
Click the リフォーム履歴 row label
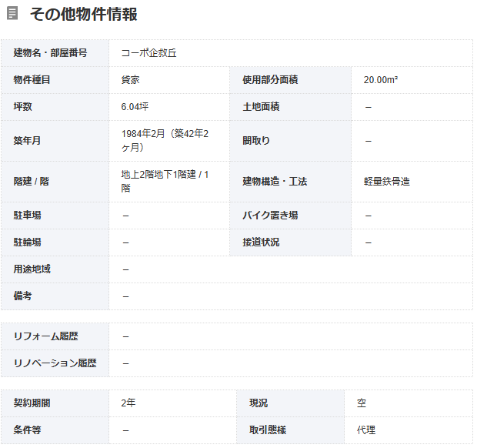tap(45, 336)
